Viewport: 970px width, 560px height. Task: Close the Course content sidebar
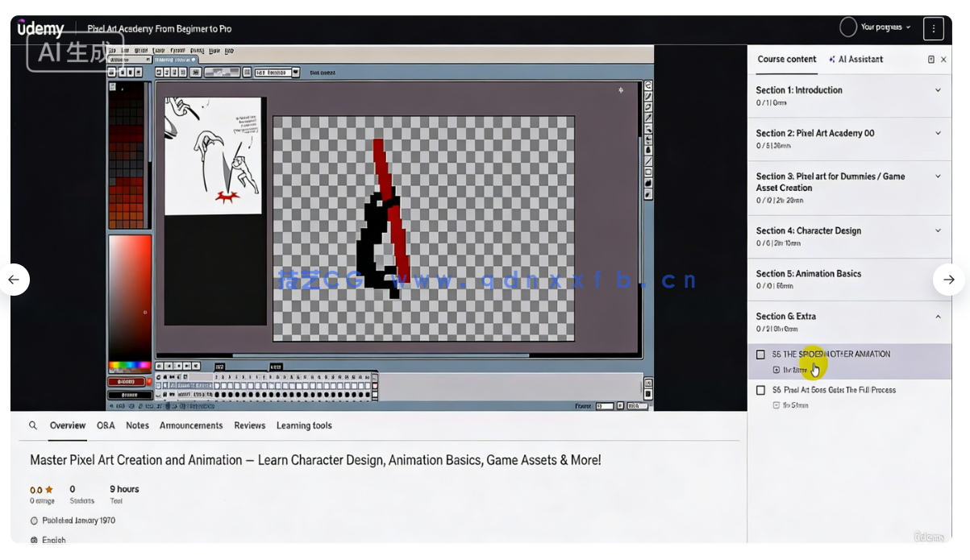coord(943,60)
